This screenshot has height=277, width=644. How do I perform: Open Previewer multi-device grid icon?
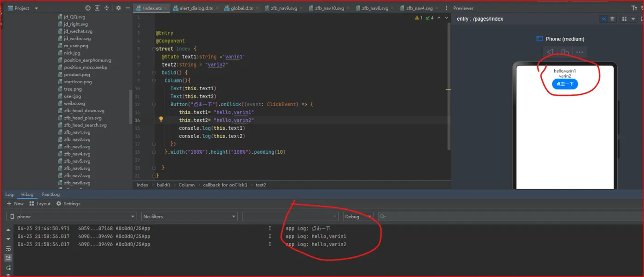(624, 19)
